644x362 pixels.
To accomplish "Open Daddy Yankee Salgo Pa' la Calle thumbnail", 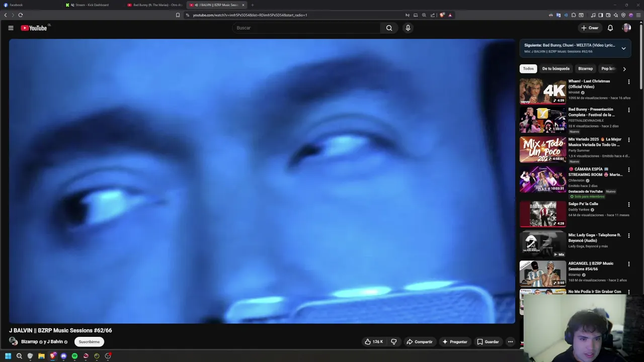I will tap(543, 214).
